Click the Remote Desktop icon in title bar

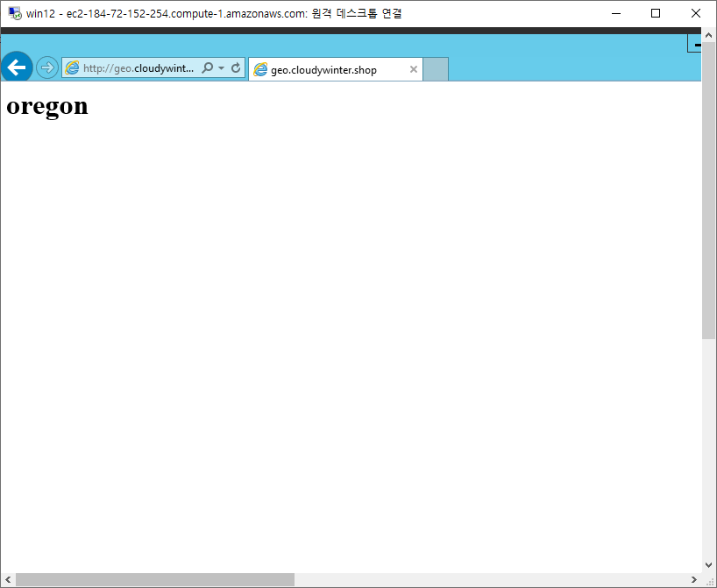[x=15, y=13]
